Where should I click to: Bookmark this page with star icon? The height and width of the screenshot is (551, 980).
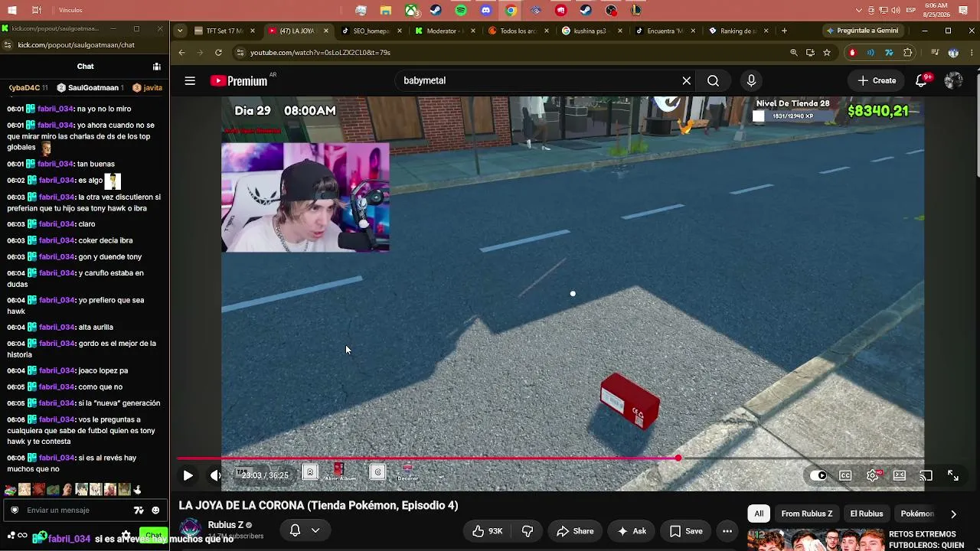point(827,53)
